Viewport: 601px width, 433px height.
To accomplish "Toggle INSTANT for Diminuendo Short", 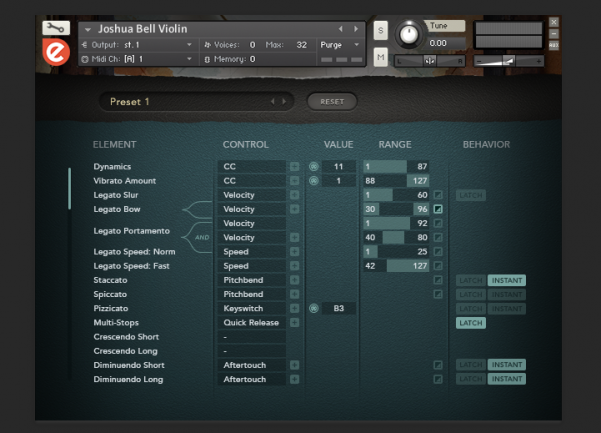I will tap(507, 365).
